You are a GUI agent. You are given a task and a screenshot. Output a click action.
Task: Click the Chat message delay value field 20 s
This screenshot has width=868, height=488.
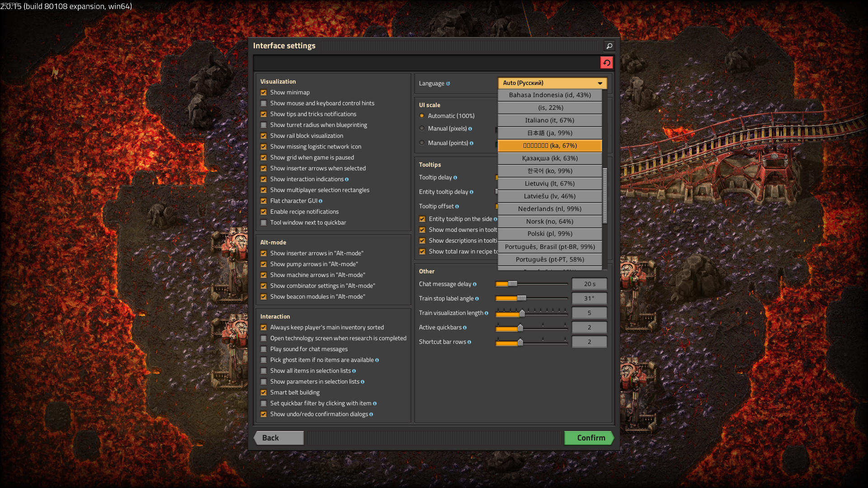[590, 284]
